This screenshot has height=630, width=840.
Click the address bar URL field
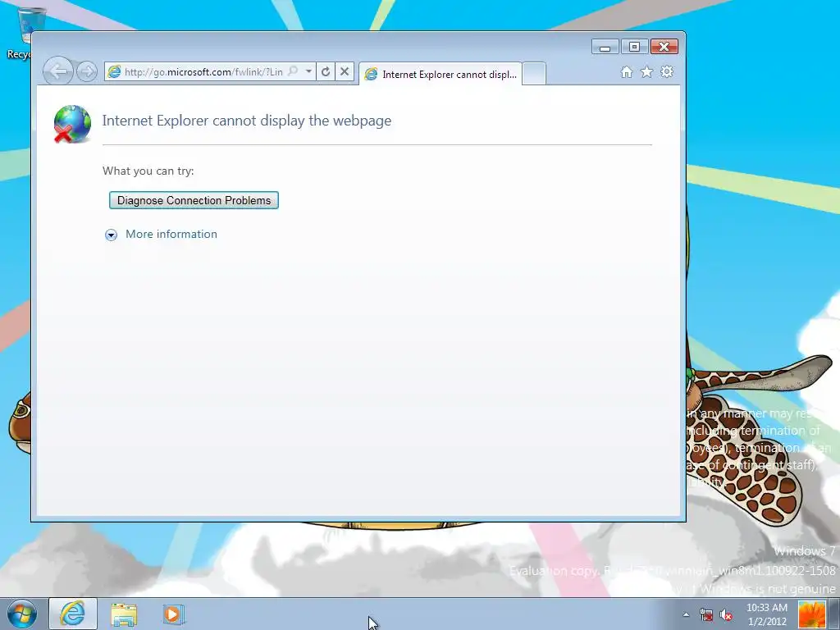click(x=203, y=72)
